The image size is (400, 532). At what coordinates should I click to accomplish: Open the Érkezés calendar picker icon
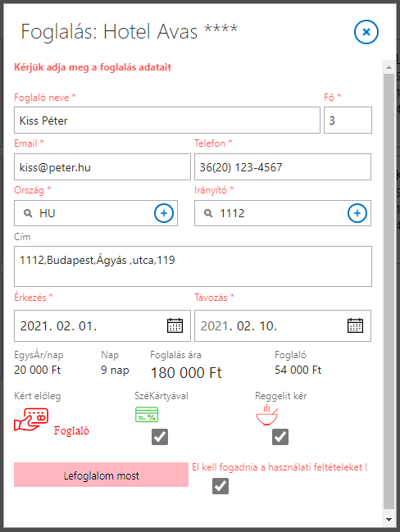[x=175, y=325]
